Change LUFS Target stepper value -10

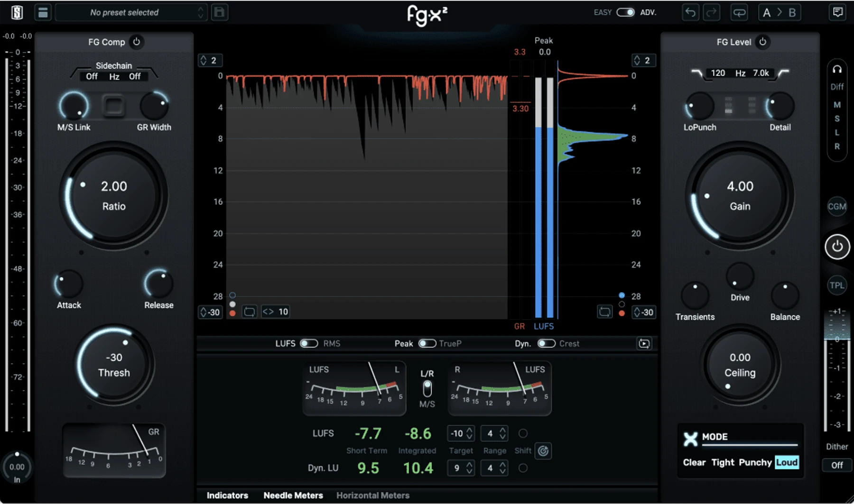(461, 433)
